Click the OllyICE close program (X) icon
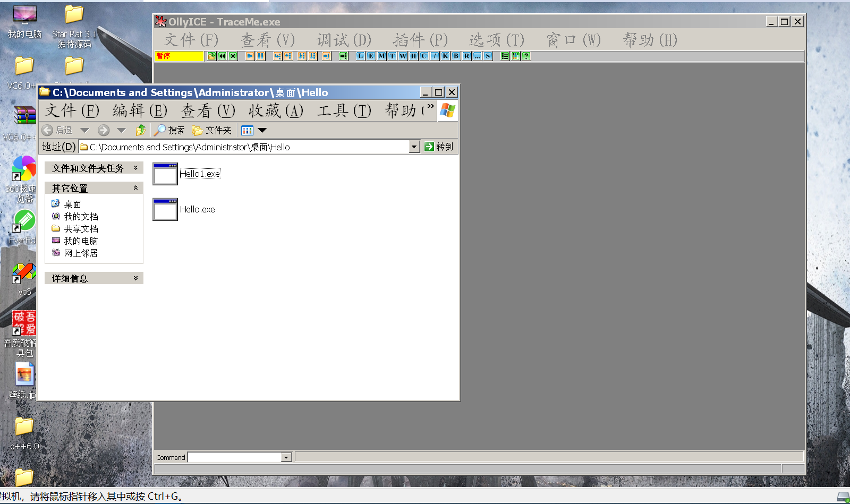This screenshot has width=850, height=504. pos(233,56)
